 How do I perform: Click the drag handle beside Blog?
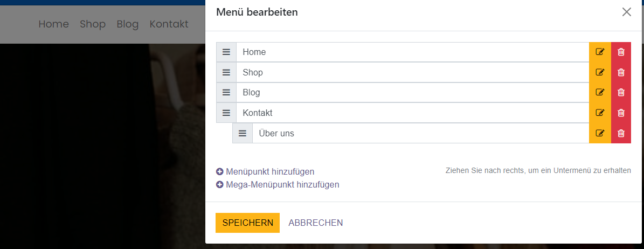[226, 92]
